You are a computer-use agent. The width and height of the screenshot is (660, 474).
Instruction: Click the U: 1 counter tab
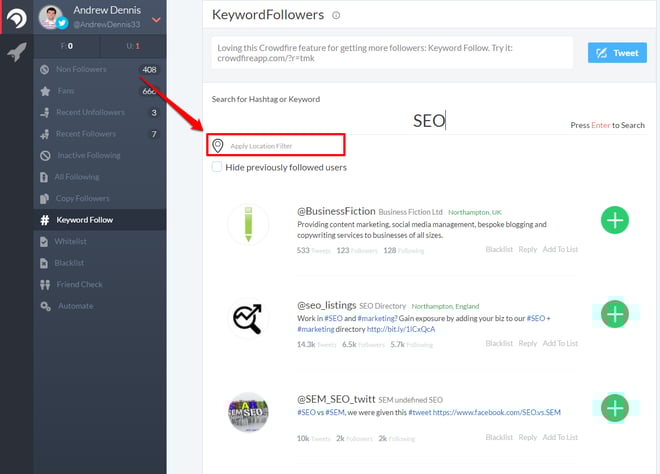click(133, 46)
